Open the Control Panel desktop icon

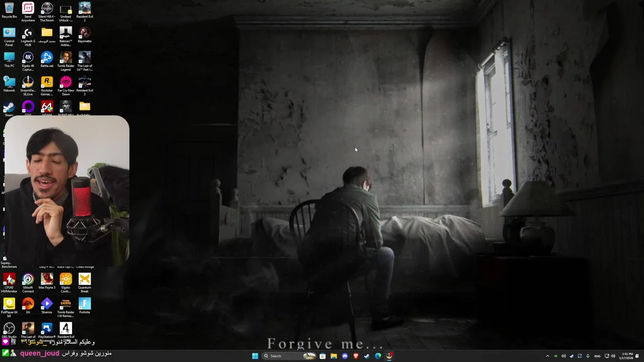(9, 37)
